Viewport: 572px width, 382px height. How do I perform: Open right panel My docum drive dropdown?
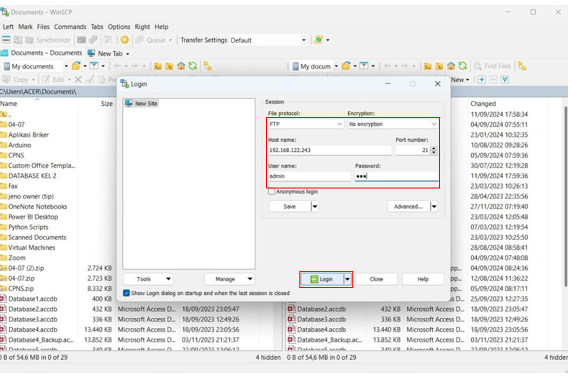click(x=336, y=66)
